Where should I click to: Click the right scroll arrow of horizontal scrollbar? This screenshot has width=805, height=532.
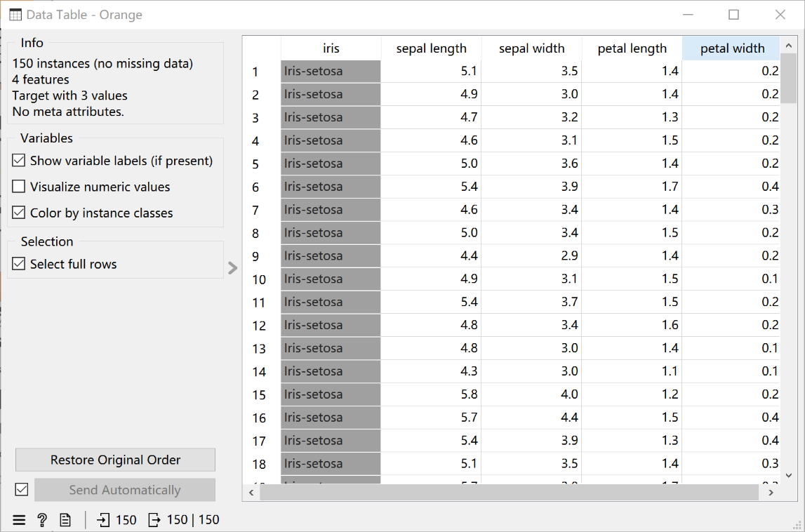pyautogui.click(x=771, y=493)
